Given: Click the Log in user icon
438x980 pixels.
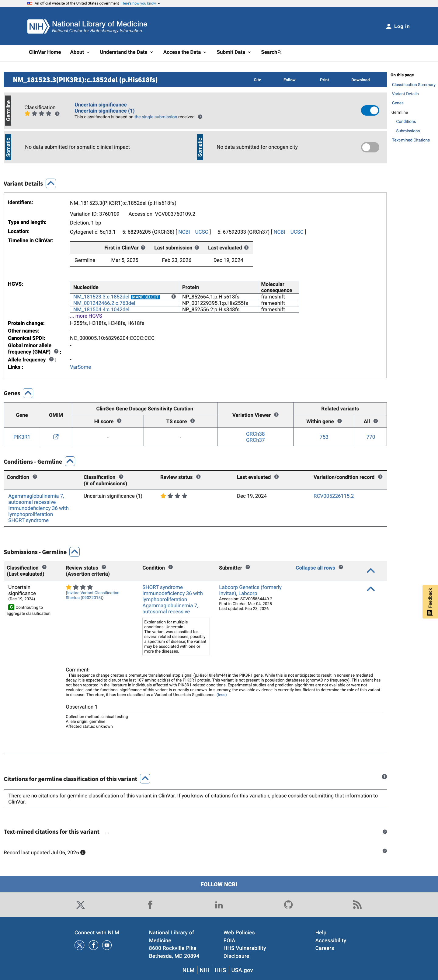Looking at the screenshot, I should coord(388,26).
